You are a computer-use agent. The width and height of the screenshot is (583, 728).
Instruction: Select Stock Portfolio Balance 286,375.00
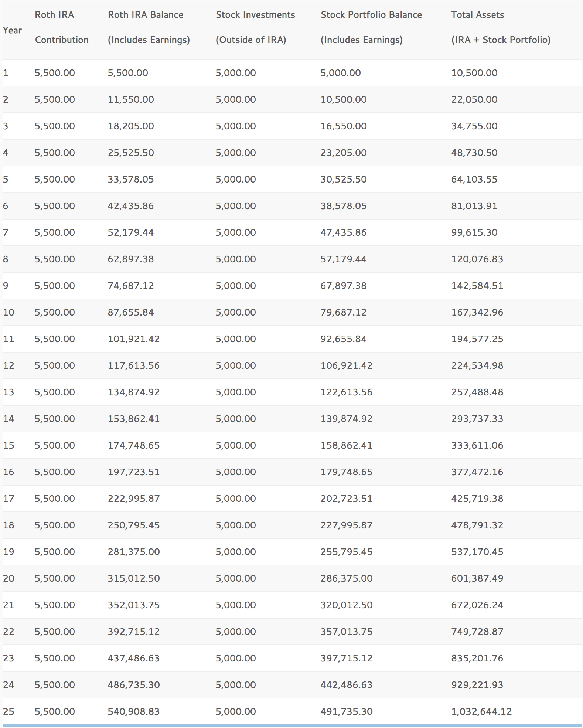[x=347, y=578]
